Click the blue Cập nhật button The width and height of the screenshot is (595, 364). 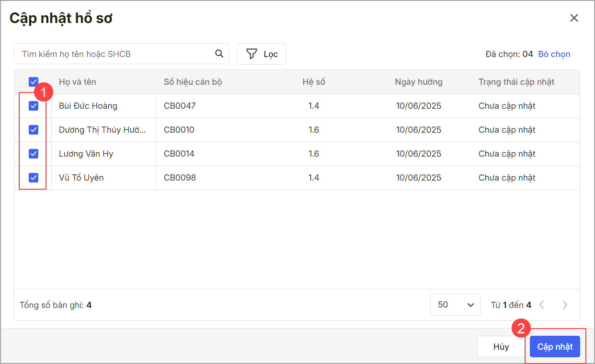pyautogui.click(x=555, y=347)
